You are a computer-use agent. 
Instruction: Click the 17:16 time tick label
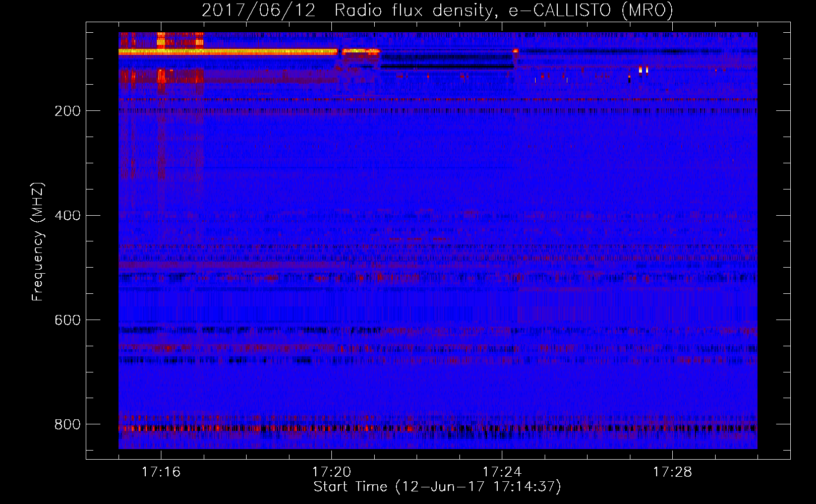(161, 472)
